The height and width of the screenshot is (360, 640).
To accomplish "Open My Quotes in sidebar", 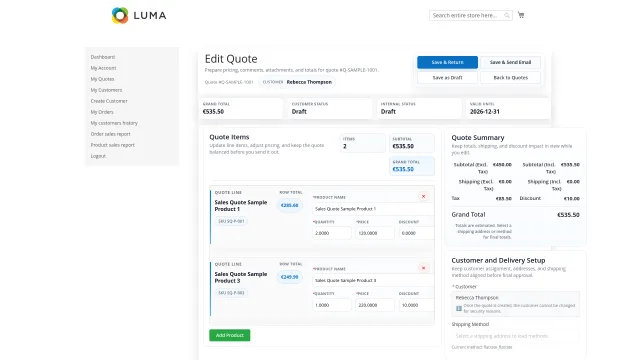I will [102, 79].
